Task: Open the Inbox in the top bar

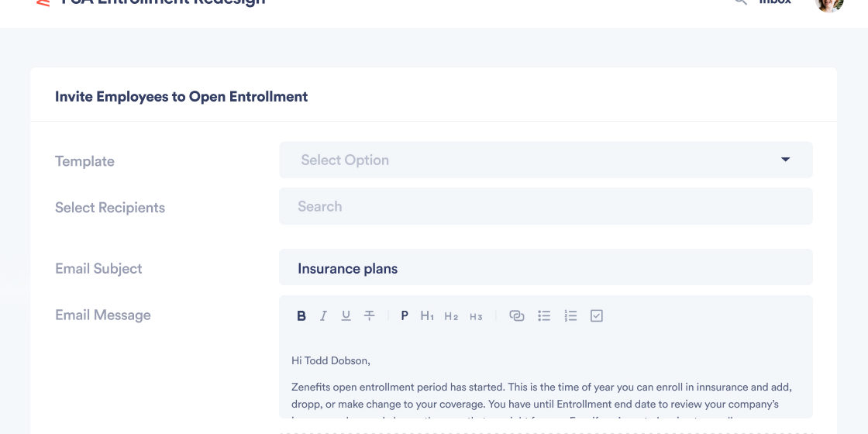Action: click(x=775, y=2)
